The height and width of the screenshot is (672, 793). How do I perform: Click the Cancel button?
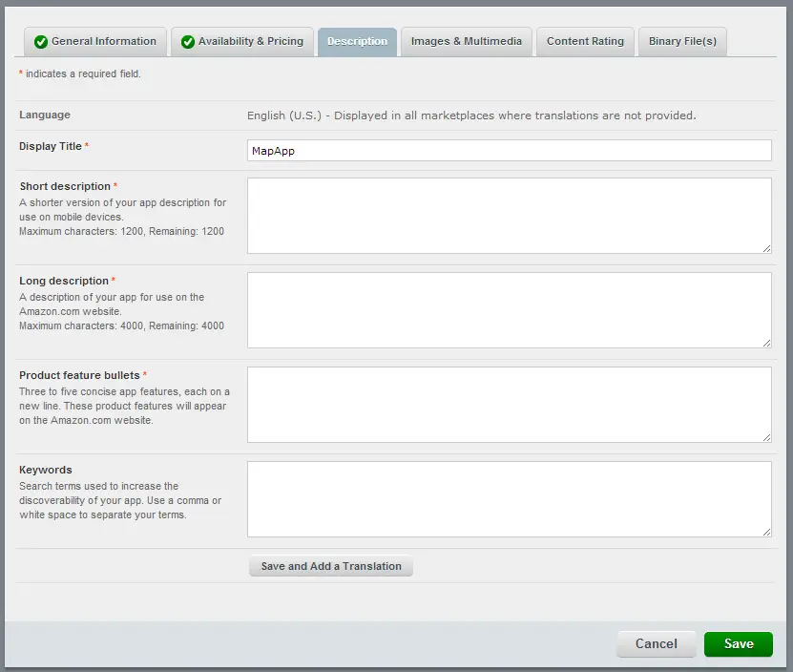click(656, 644)
